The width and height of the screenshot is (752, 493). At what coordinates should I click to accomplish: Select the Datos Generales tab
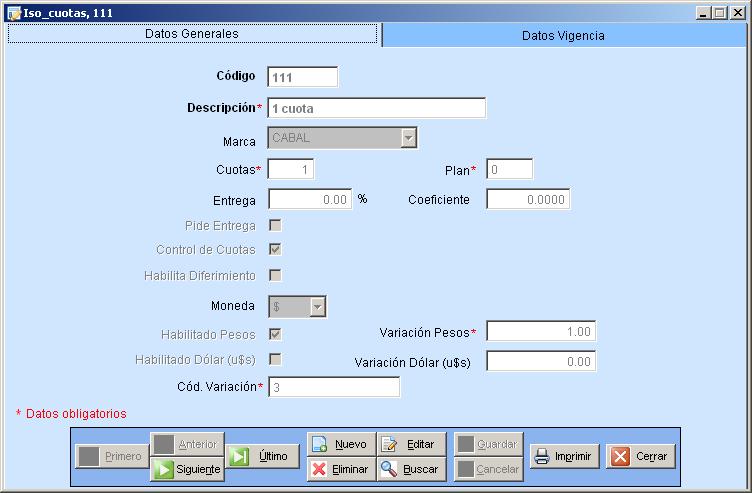coord(192,34)
